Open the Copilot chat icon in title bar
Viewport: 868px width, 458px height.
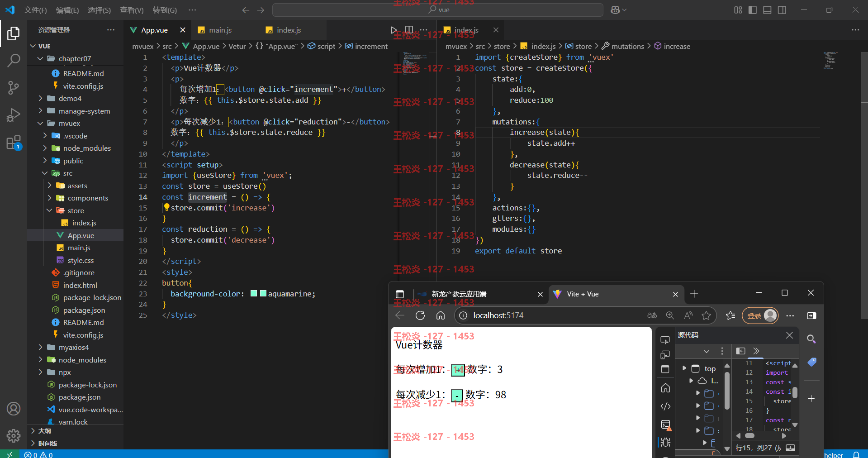(x=615, y=10)
